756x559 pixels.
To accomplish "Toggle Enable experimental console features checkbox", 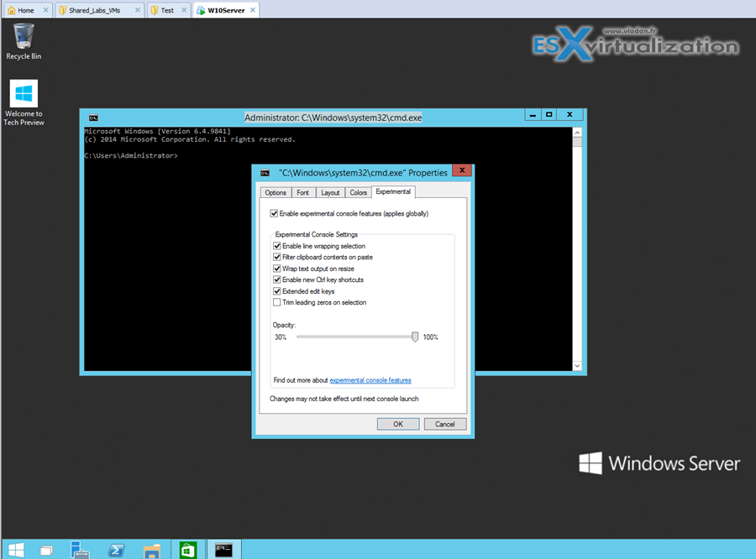I will click(274, 213).
